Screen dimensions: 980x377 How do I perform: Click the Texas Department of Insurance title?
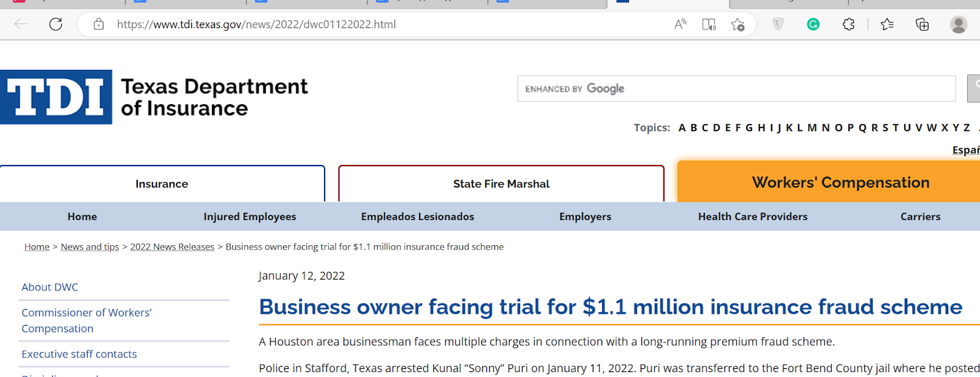pyautogui.click(x=214, y=97)
